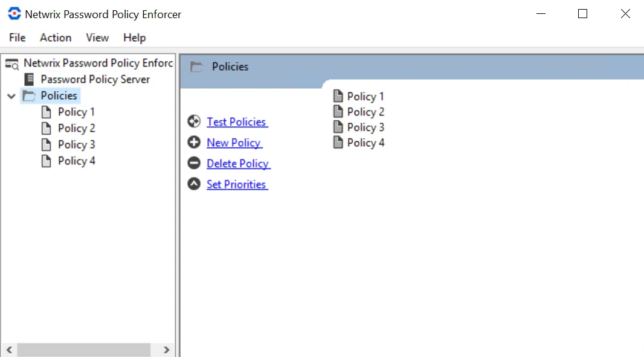
Task: Open the File menu
Action: 18,38
